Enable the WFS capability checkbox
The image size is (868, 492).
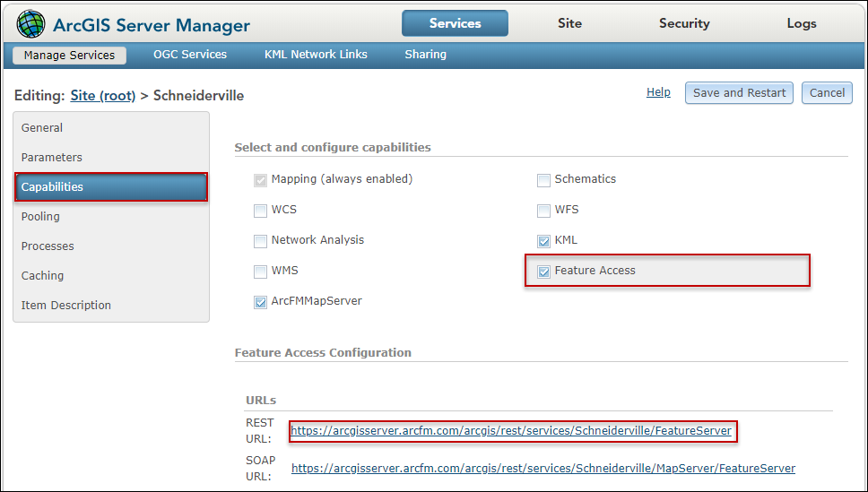543,211
